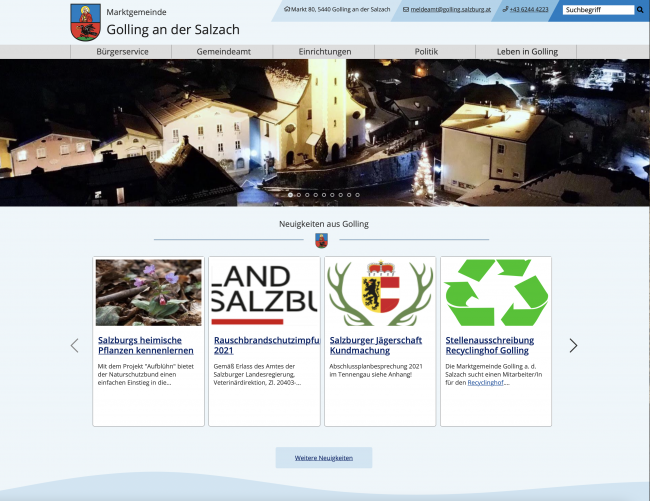Open the Bürgerservice menu
The height and width of the screenshot is (501, 650).
(x=122, y=51)
